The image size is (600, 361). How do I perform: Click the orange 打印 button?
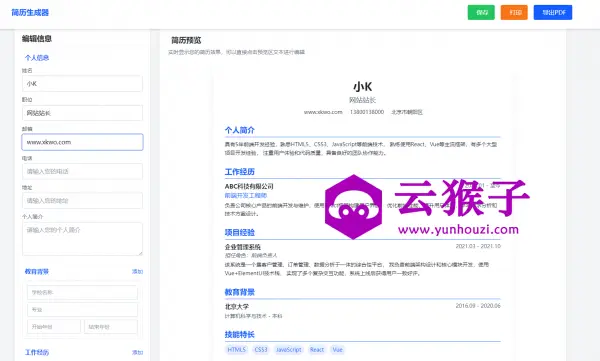pyautogui.click(x=514, y=12)
